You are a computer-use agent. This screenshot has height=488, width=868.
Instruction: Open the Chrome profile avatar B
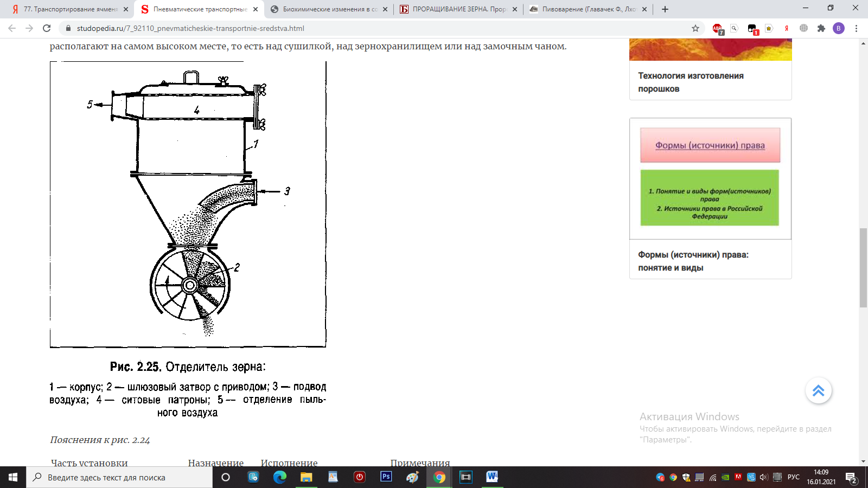click(x=839, y=28)
